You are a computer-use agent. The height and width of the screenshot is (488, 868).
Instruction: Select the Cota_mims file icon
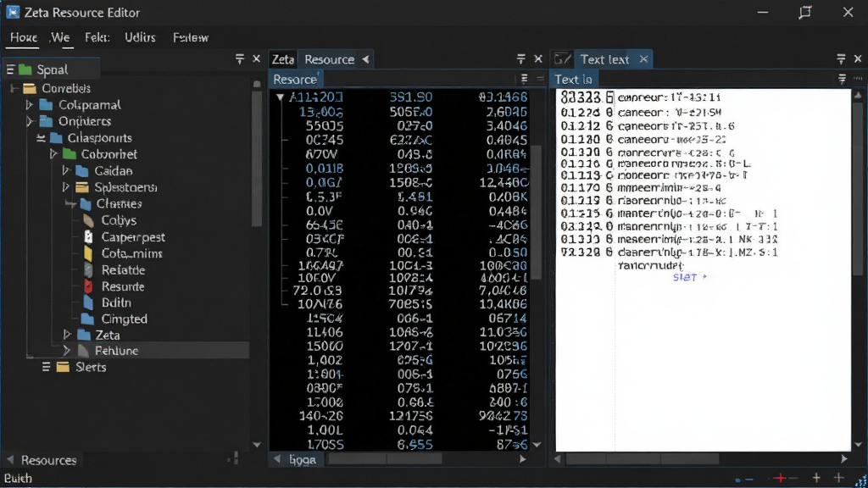click(x=88, y=253)
